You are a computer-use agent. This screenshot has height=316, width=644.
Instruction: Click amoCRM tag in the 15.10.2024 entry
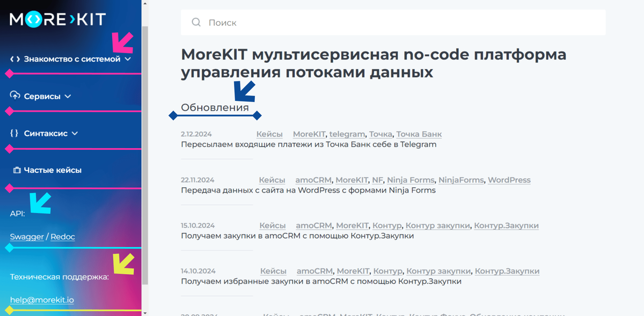click(314, 225)
